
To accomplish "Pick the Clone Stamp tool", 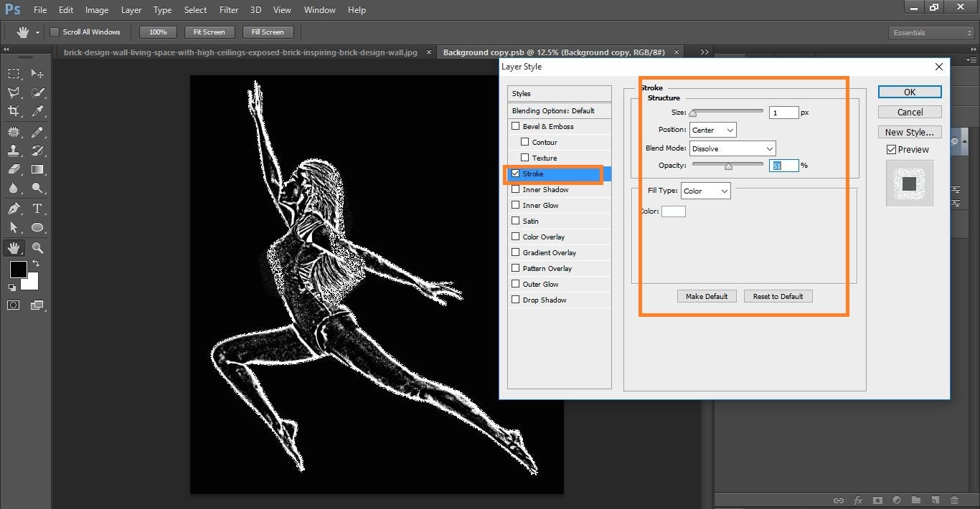I will [x=14, y=151].
